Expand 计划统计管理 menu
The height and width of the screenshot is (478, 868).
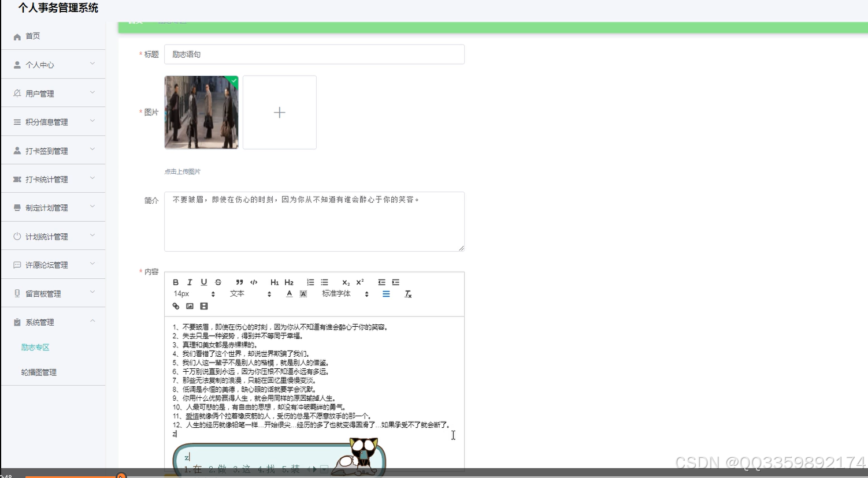pyautogui.click(x=53, y=236)
